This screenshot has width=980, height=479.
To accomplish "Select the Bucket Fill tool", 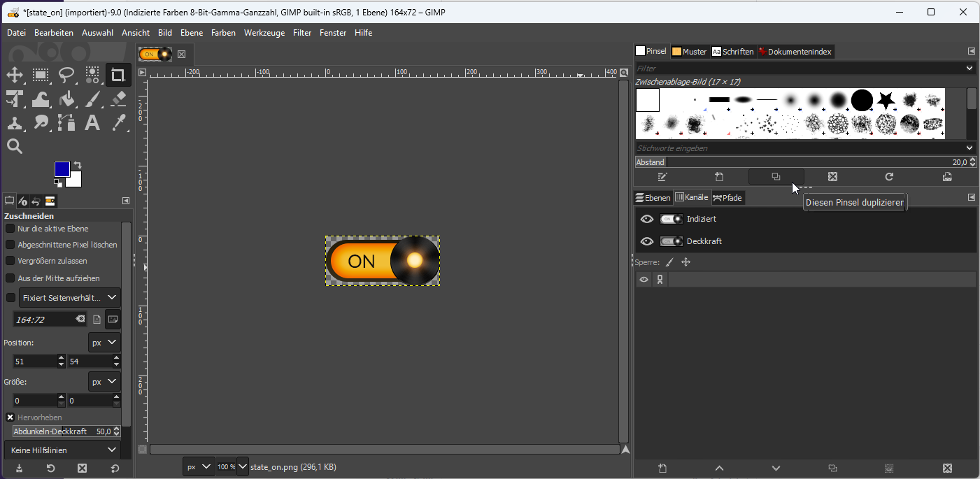I will 66,99.
